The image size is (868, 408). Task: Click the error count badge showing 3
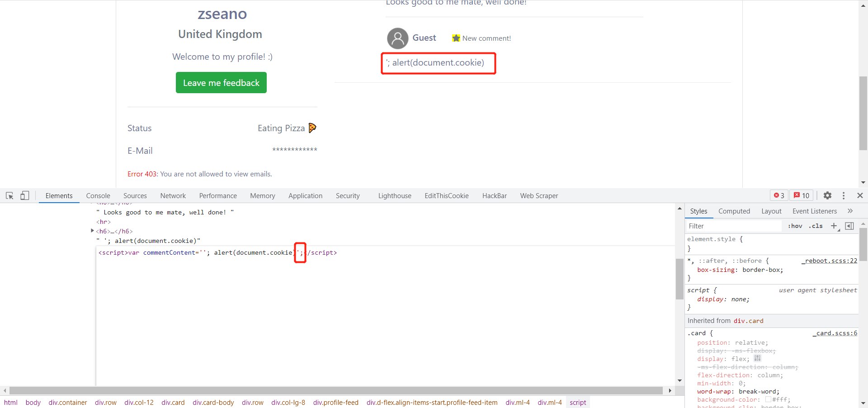tap(779, 195)
